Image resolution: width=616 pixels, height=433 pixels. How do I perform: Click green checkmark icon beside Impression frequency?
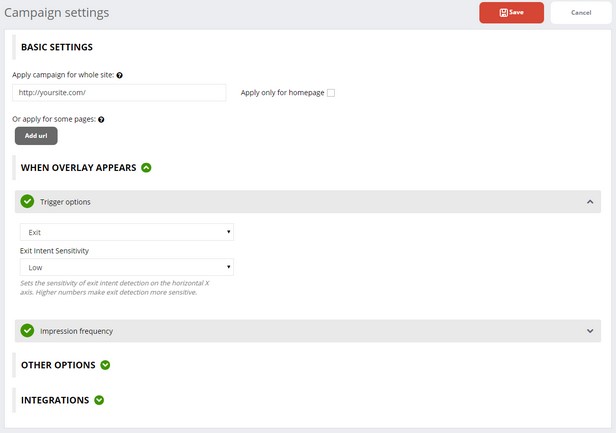click(x=27, y=331)
